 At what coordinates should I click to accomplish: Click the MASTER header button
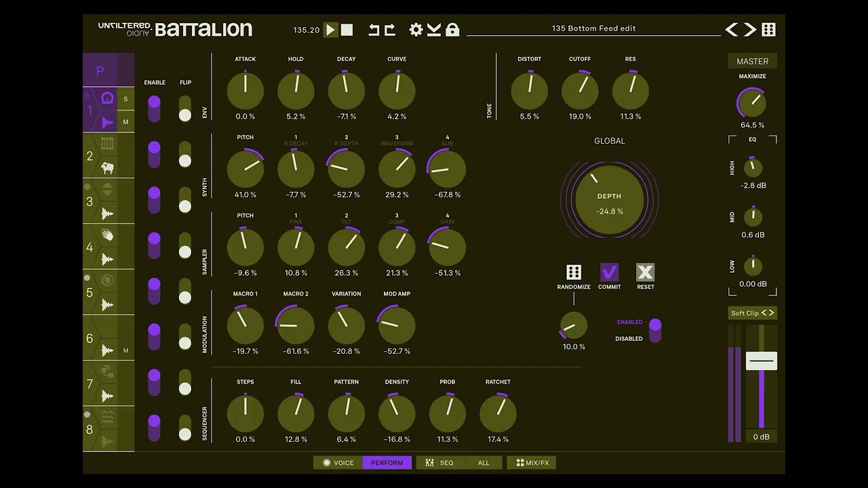pyautogui.click(x=753, y=61)
